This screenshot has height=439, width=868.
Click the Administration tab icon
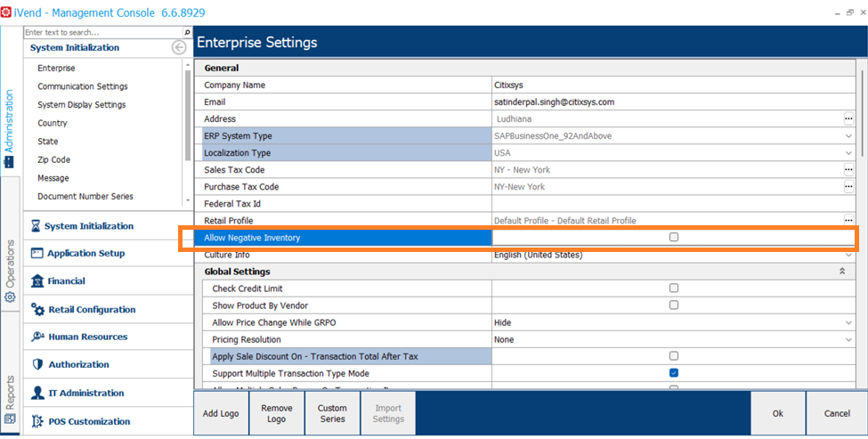[x=9, y=162]
